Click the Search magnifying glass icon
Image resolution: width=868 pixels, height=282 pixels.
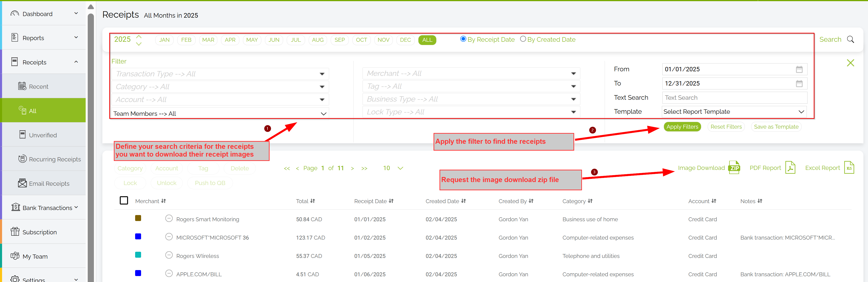pyautogui.click(x=850, y=39)
